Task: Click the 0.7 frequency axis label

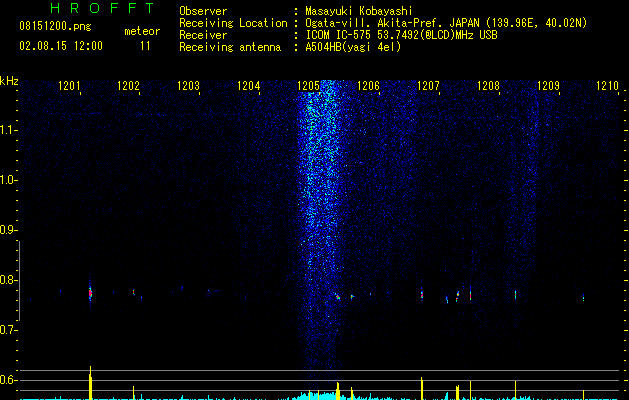Action: click(8, 330)
